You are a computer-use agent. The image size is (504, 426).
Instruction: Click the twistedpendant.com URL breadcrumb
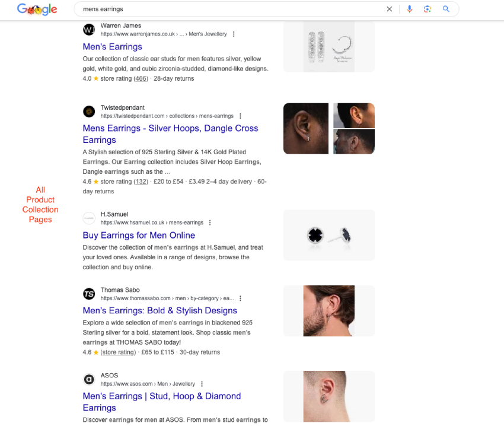(167, 116)
